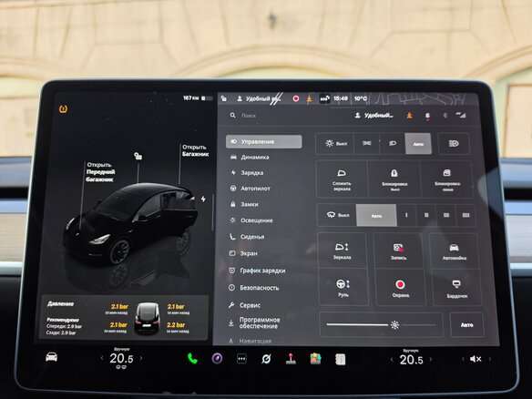The height and width of the screenshot is (399, 532).
Task: Tap the brightness Авто button
Action: (466, 325)
